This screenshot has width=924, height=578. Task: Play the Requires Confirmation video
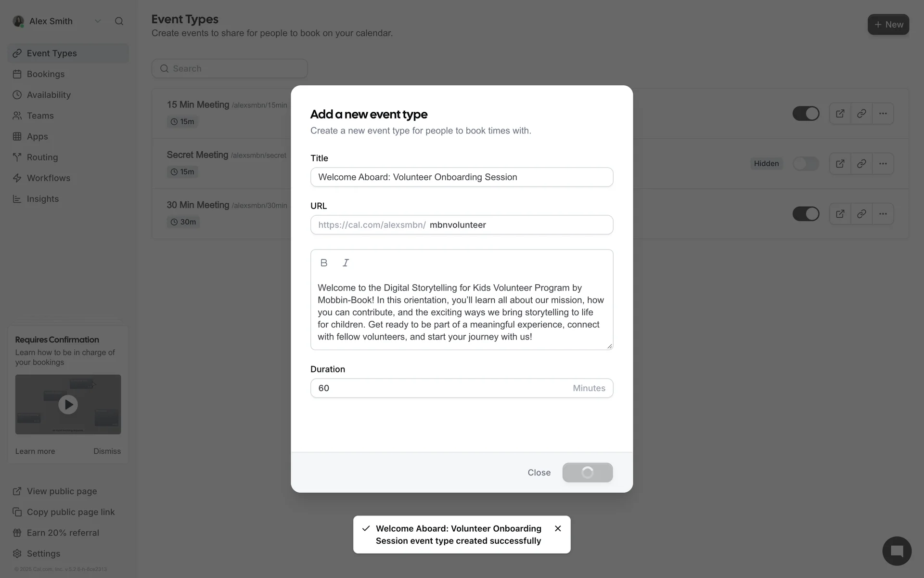tap(68, 405)
